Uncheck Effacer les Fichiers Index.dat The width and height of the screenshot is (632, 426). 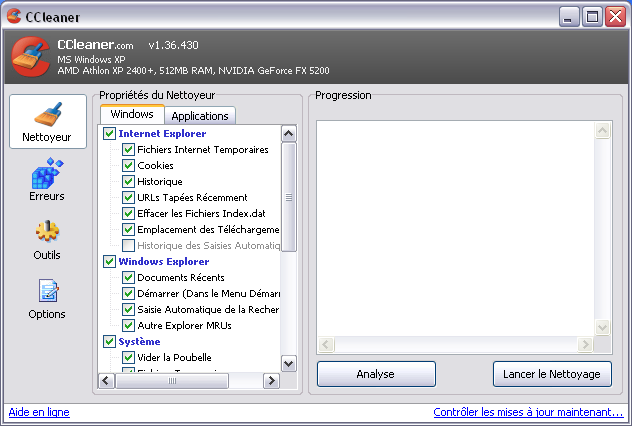(x=128, y=214)
